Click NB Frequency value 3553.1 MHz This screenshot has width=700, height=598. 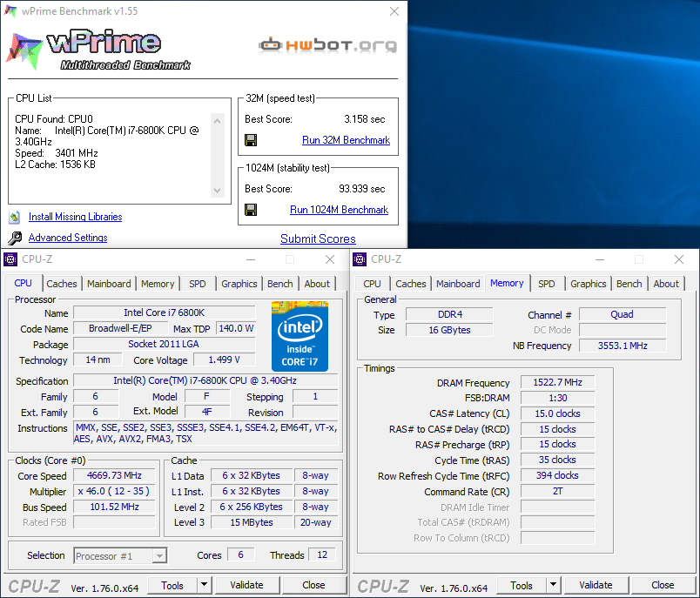point(623,346)
